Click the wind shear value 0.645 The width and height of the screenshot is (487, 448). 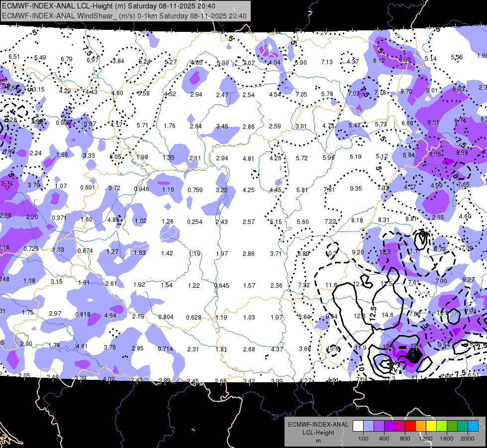pos(222,285)
